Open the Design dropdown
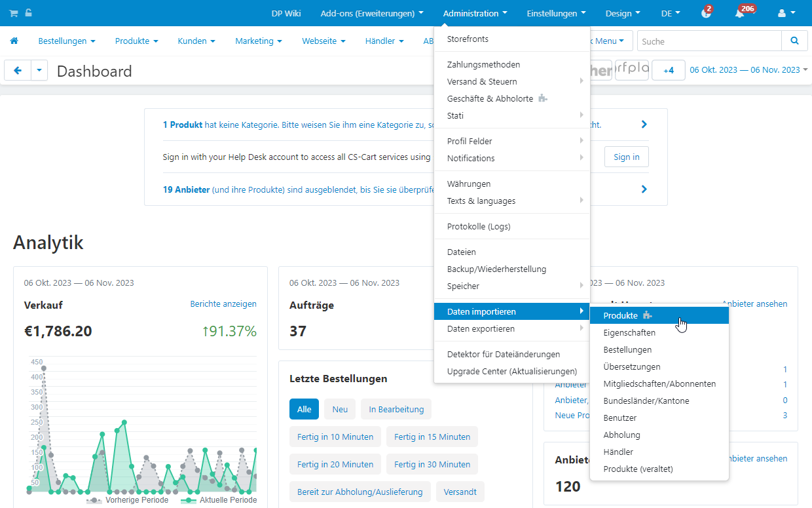 click(623, 13)
